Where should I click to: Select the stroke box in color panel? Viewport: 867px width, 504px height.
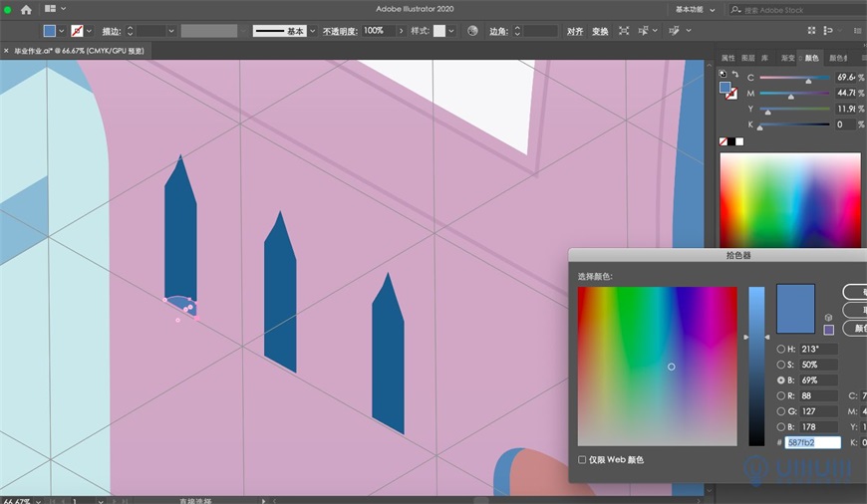731,94
